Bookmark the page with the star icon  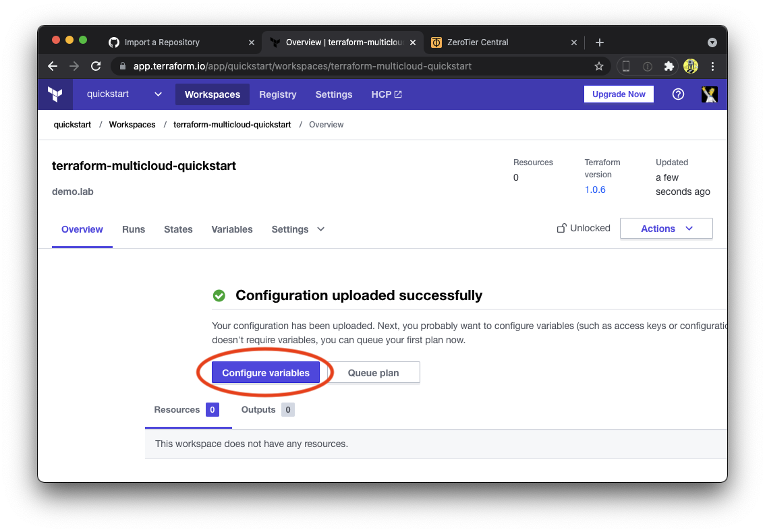598,66
